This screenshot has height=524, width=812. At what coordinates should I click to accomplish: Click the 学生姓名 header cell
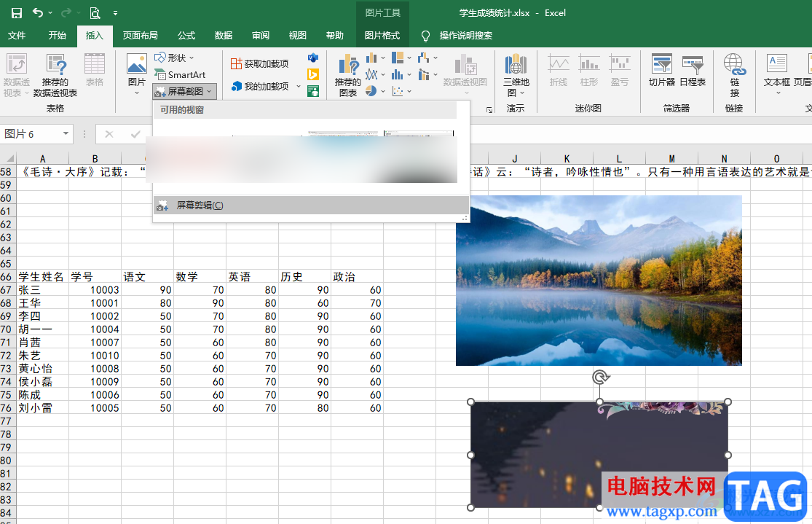click(x=42, y=277)
